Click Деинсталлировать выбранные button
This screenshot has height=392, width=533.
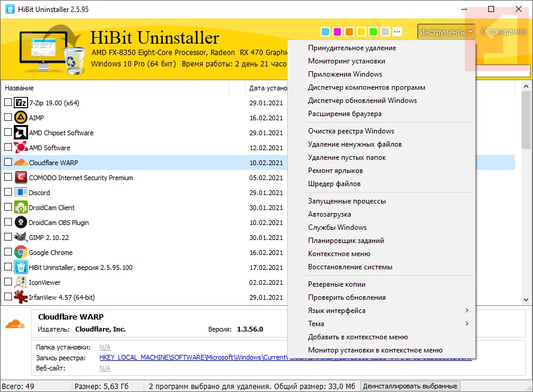410,386
